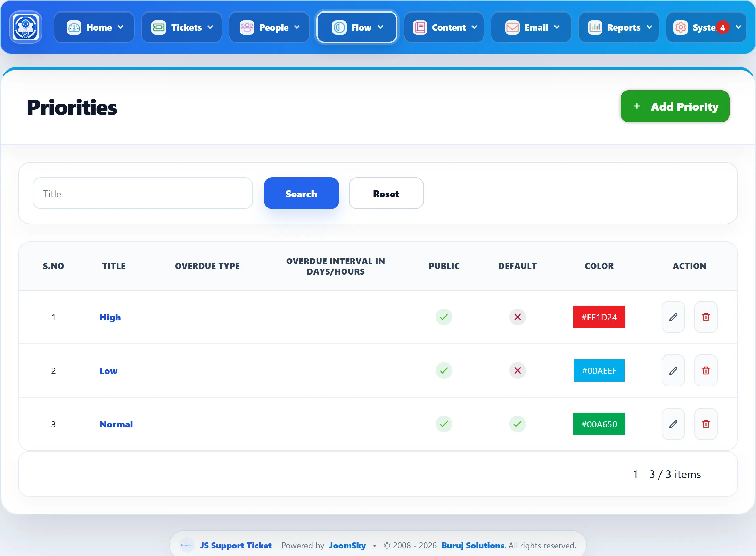
Task: Click the blue Search button
Action: (x=301, y=194)
